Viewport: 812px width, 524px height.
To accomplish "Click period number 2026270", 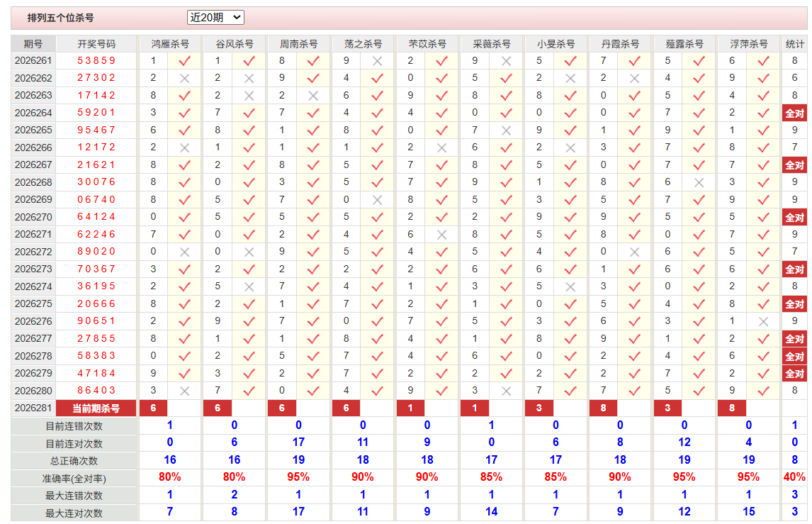I will (x=33, y=217).
